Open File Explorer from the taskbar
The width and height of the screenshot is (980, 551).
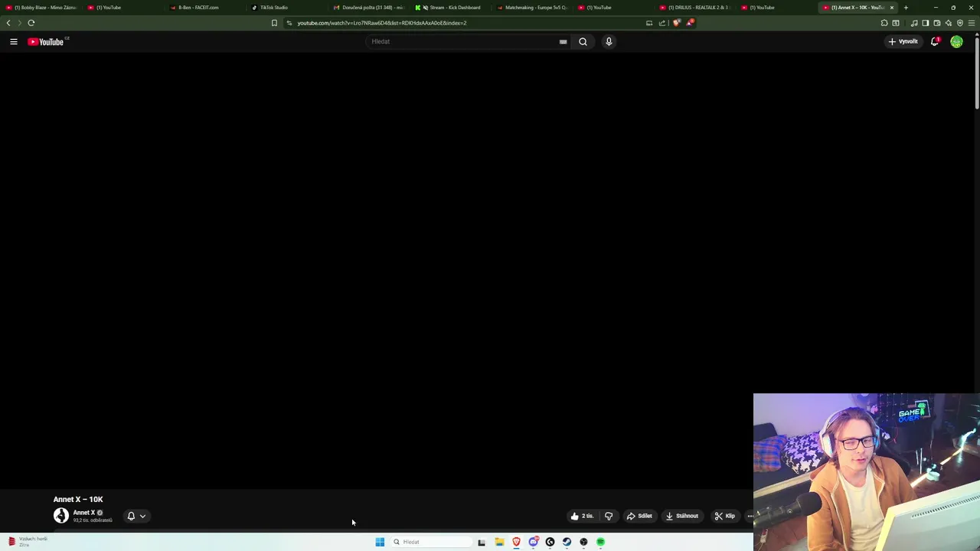499,542
